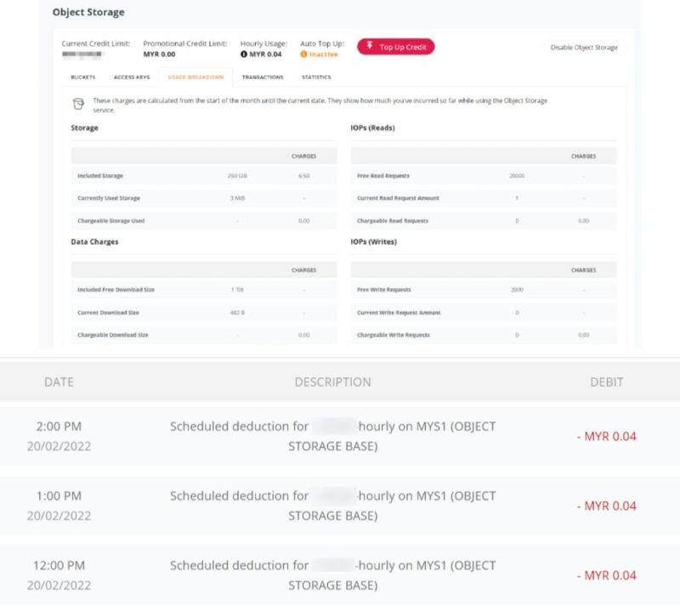Click Disable Object Storage

584,48
